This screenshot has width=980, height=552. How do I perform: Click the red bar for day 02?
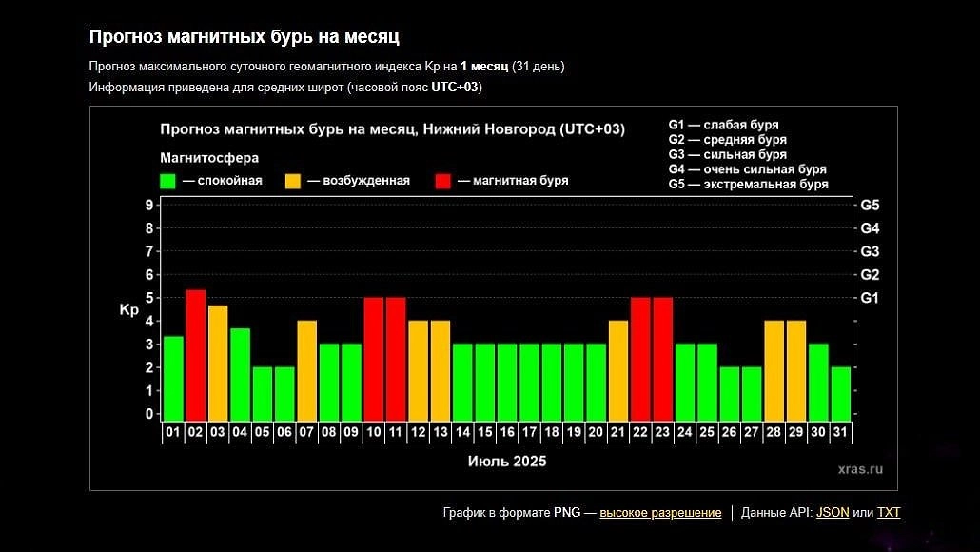click(x=196, y=355)
